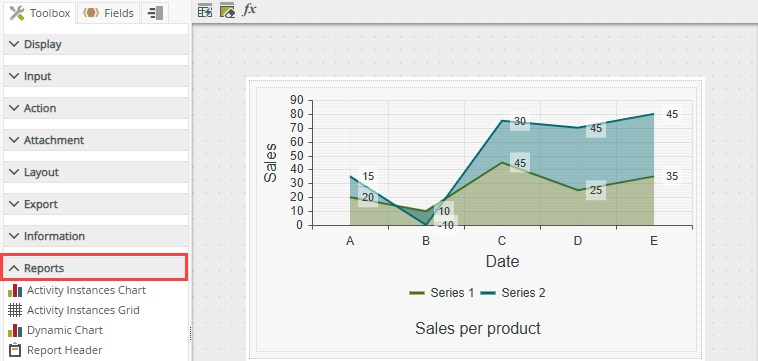Collapse the Reports section
Screen dimensions: 758x361
click(94, 268)
